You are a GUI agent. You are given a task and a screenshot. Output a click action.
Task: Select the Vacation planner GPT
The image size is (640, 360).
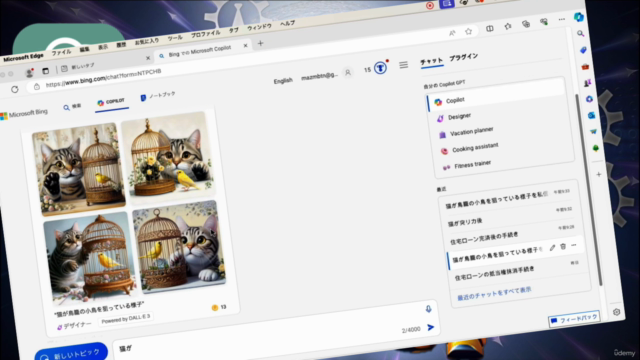pos(471,132)
